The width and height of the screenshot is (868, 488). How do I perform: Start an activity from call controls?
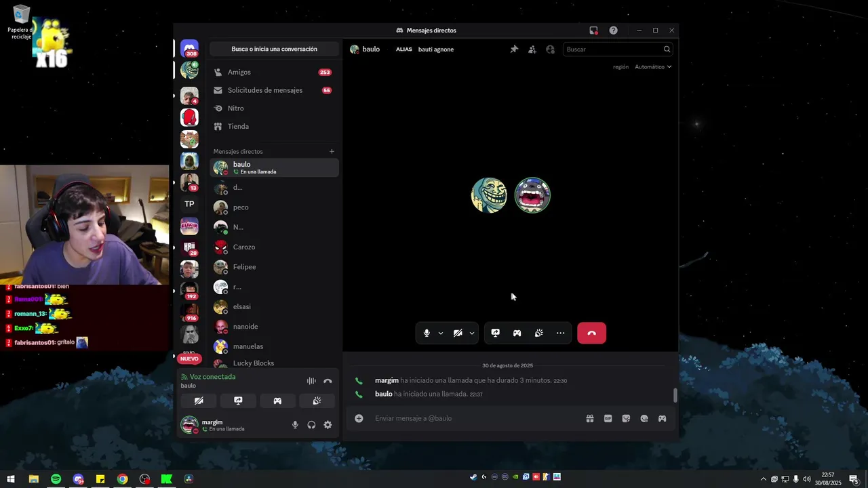[517, 333]
